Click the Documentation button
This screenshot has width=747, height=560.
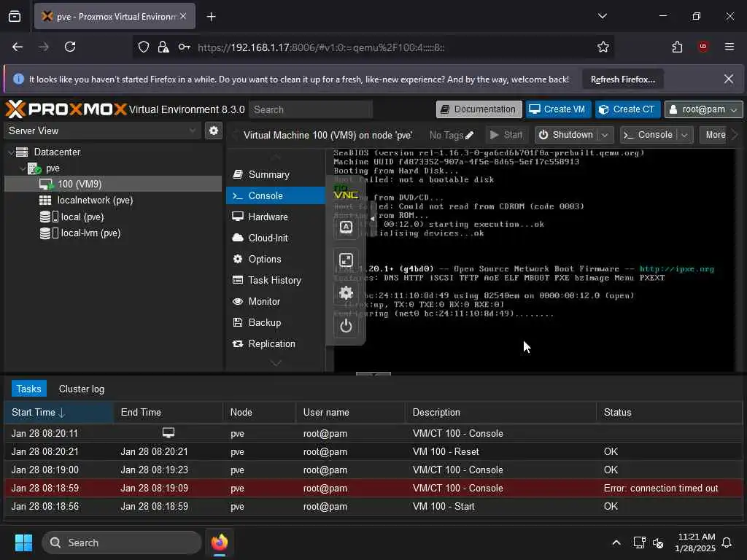point(479,109)
